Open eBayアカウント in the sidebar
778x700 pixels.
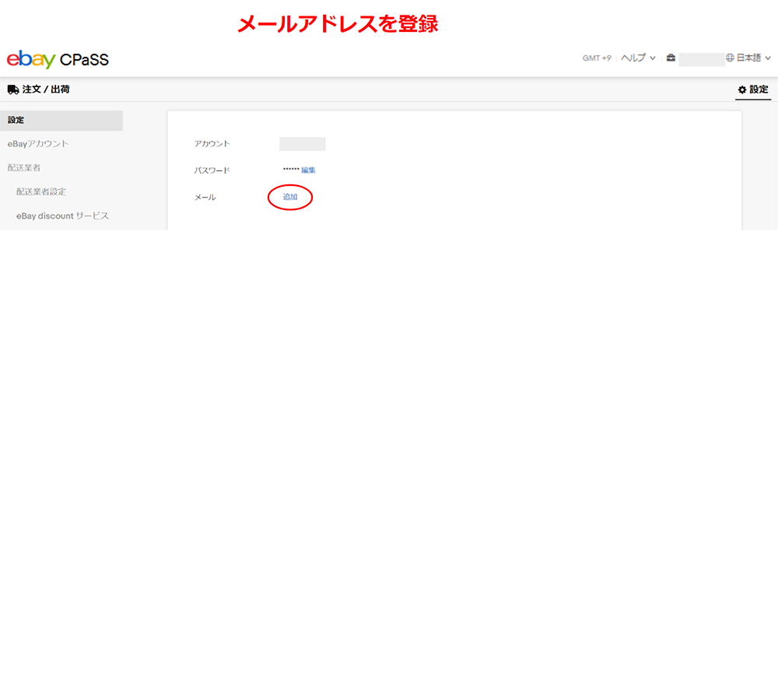click(x=38, y=144)
